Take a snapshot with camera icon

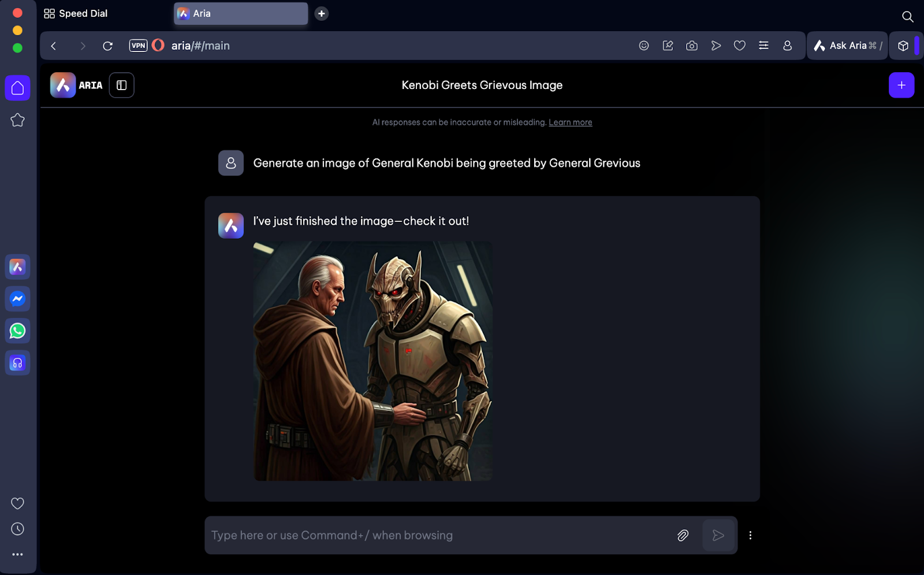tap(692, 46)
